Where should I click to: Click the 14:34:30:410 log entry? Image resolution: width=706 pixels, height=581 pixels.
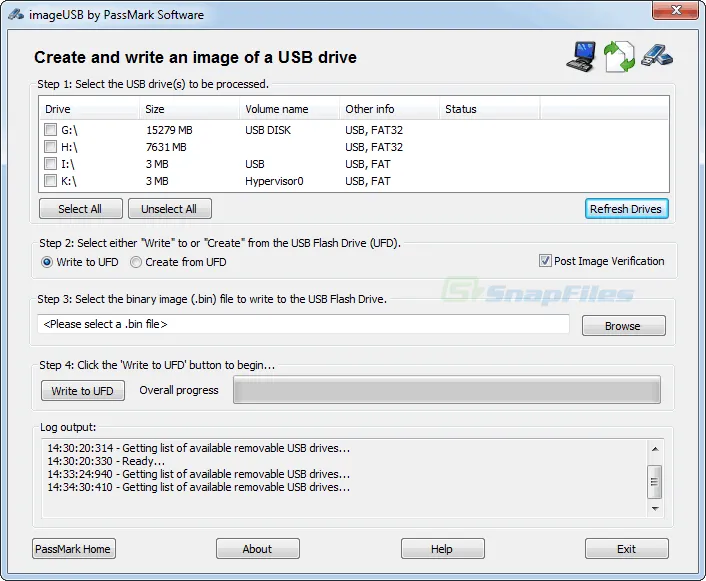coord(199,487)
